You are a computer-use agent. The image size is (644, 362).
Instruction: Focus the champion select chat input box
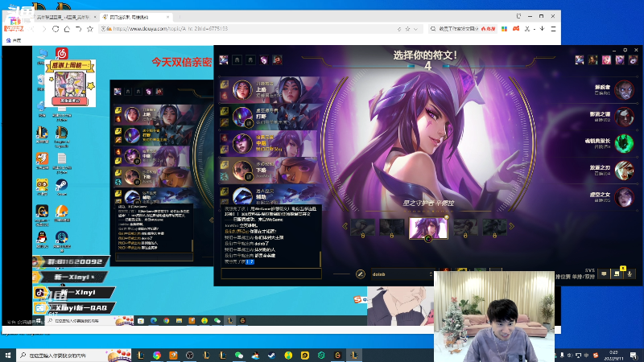[271, 274]
